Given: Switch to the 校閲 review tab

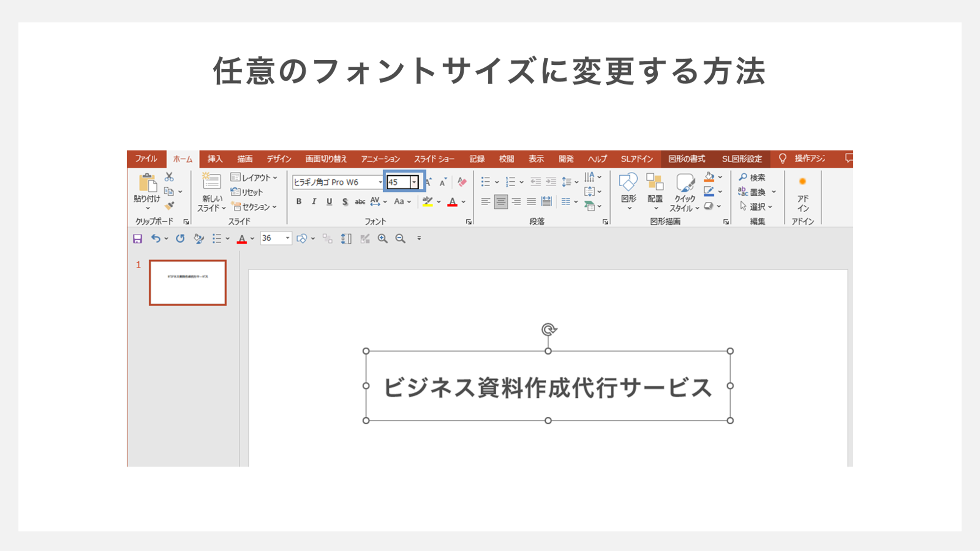Looking at the screenshot, I should (x=506, y=159).
